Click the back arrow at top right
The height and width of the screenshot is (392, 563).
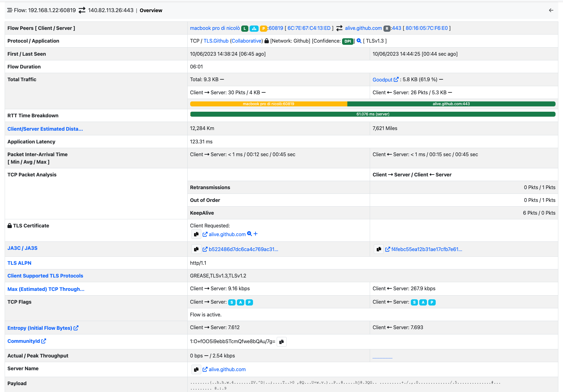coord(551,10)
